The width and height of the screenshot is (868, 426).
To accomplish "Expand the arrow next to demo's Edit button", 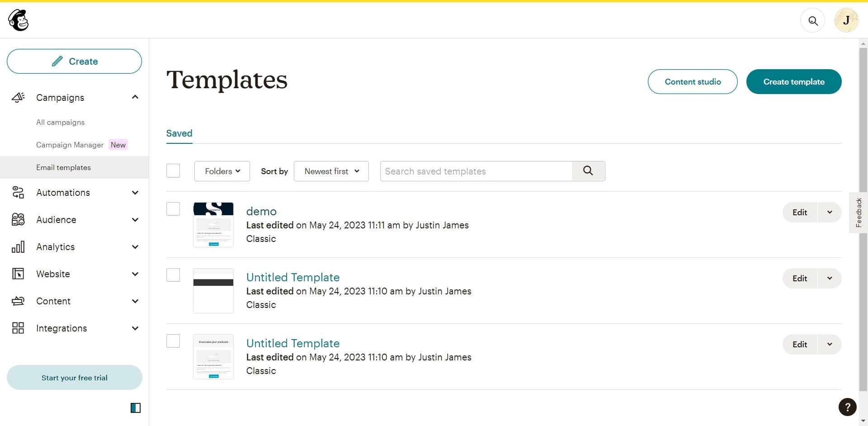I will 830,213.
